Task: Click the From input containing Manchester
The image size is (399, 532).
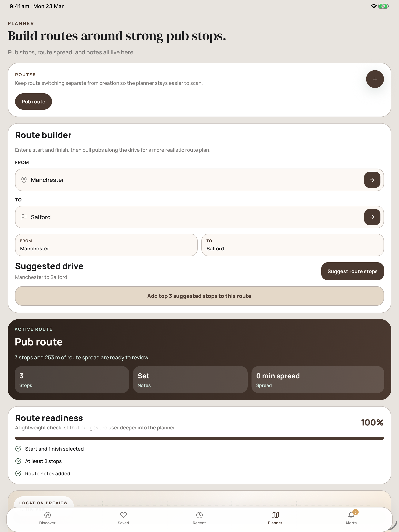Action: point(199,180)
